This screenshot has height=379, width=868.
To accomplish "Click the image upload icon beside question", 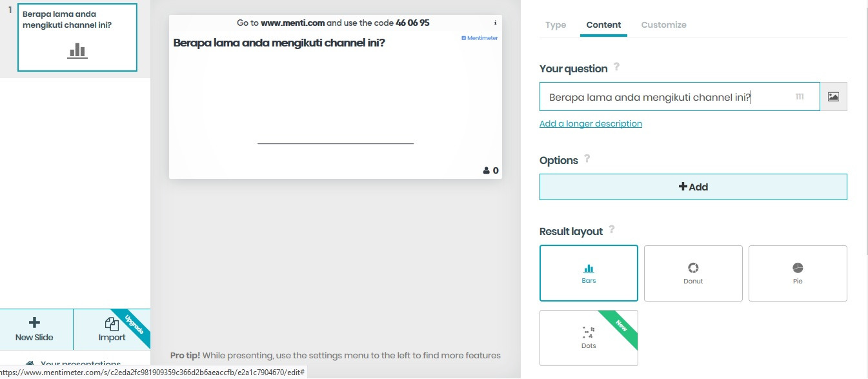I will pyautogui.click(x=833, y=97).
